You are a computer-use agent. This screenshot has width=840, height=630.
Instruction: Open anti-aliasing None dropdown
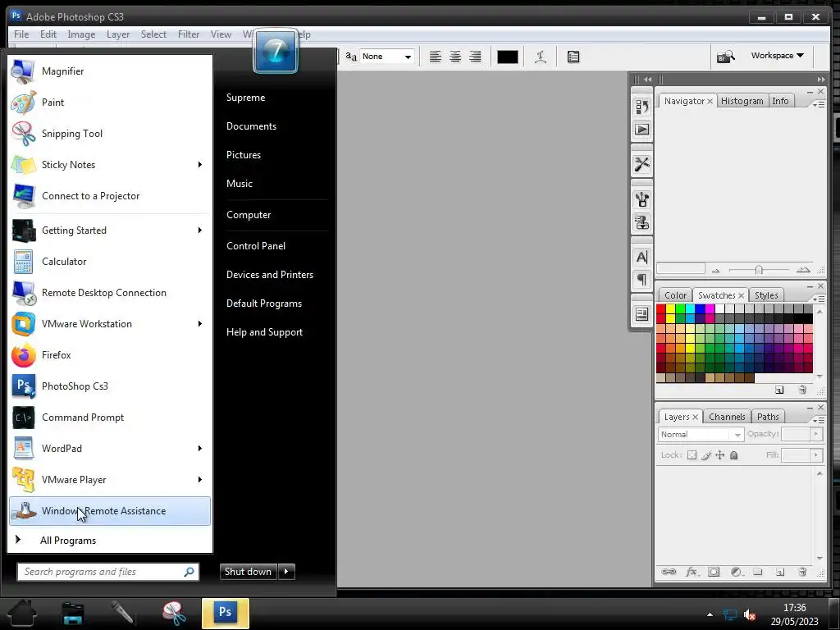pyautogui.click(x=386, y=57)
